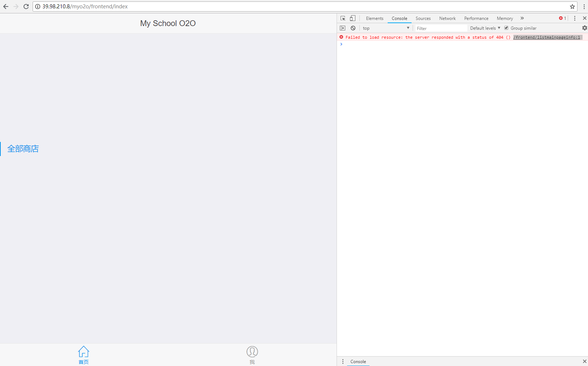Image resolution: width=588 pixels, height=366 pixels.
Task: Show console sidebar icon
Action: pyautogui.click(x=343, y=28)
